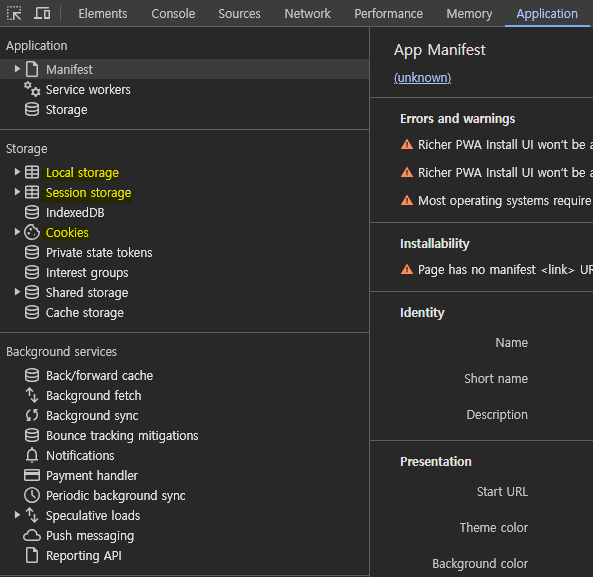
Task: Click the inspect element picker icon
Action: click(x=14, y=14)
